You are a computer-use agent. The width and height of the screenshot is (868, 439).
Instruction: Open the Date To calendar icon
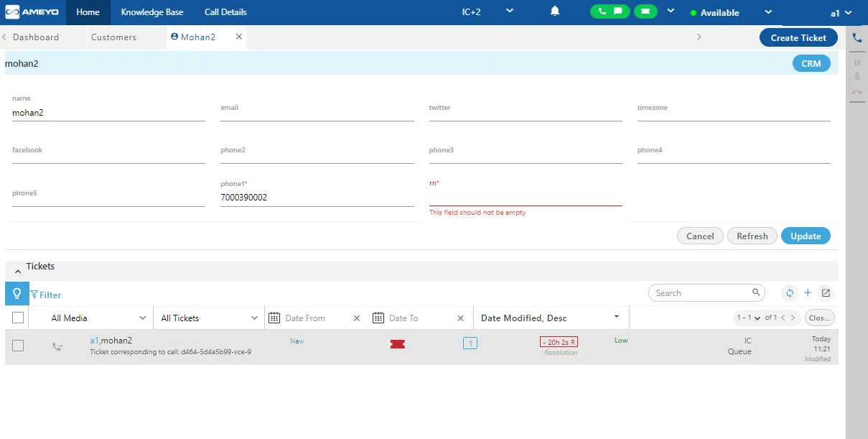378,318
